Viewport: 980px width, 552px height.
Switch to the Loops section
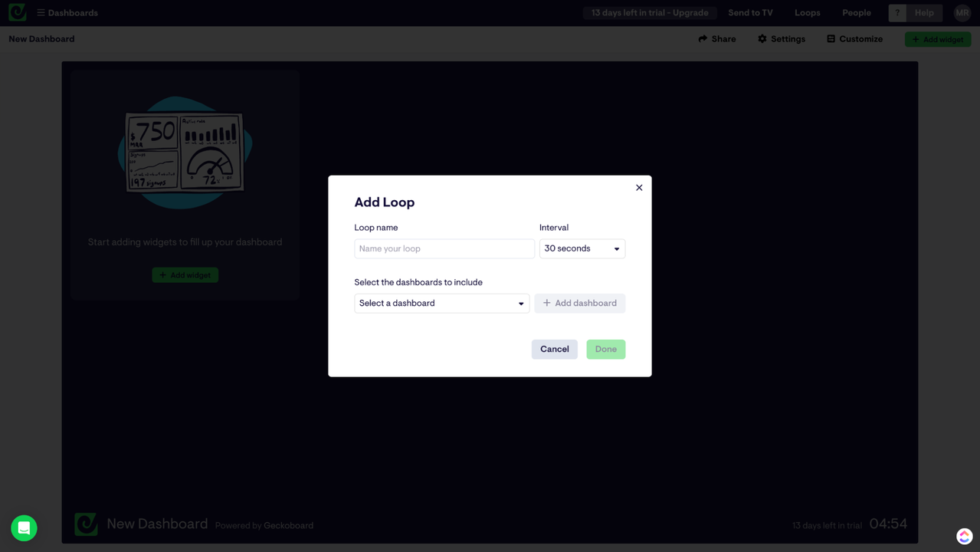pyautogui.click(x=807, y=12)
